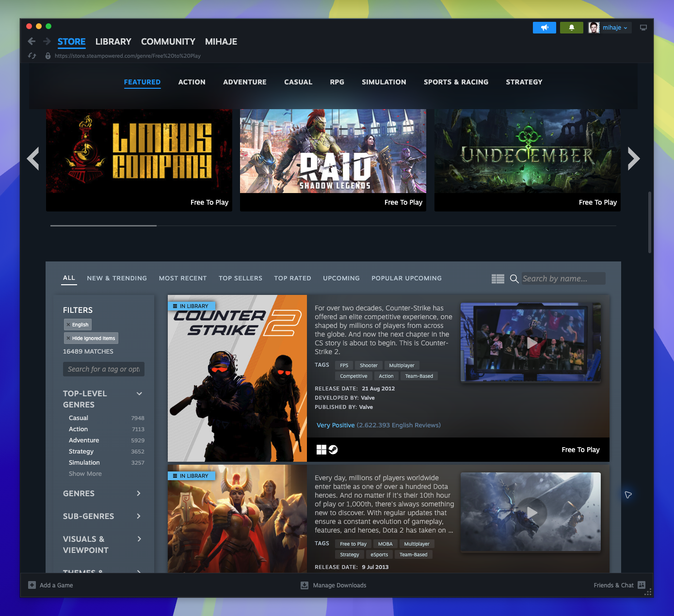Click the FPS tag on Counter-Strike 2
This screenshot has height=616, width=674.
[x=344, y=365]
